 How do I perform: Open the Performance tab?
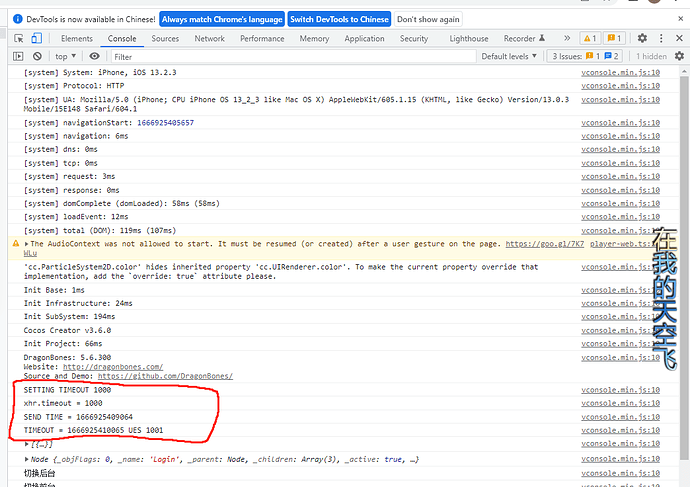tap(262, 39)
